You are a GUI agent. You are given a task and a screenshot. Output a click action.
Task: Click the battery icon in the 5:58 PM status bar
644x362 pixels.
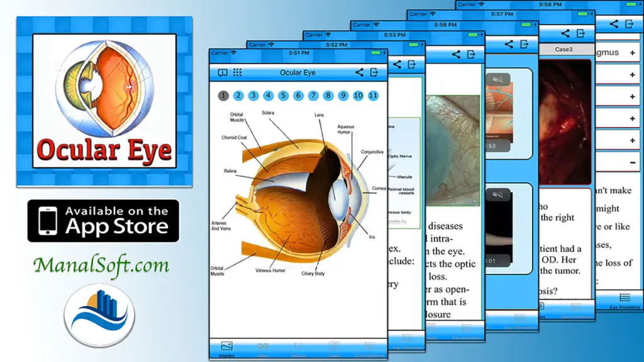pyautogui.click(x=631, y=4)
